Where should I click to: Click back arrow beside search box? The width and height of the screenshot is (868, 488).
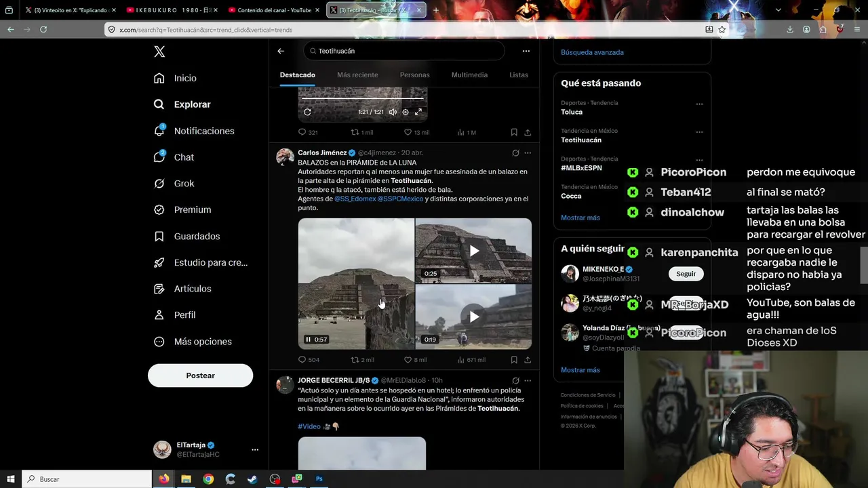click(x=281, y=51)
